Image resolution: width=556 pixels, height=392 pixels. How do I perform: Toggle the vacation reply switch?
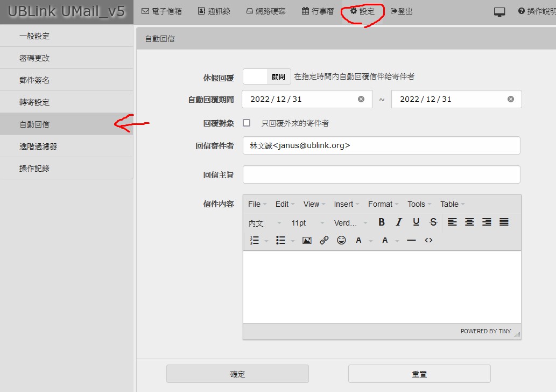pos(267,76)
